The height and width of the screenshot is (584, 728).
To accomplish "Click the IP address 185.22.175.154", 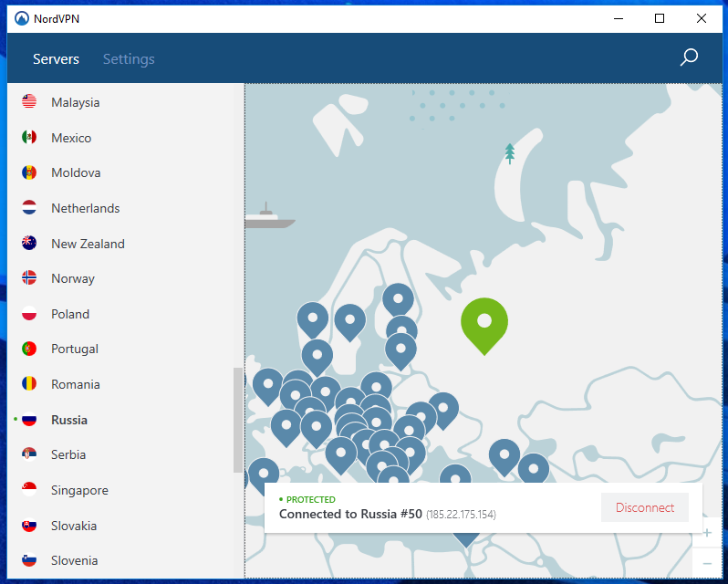I will coord(461,515).
